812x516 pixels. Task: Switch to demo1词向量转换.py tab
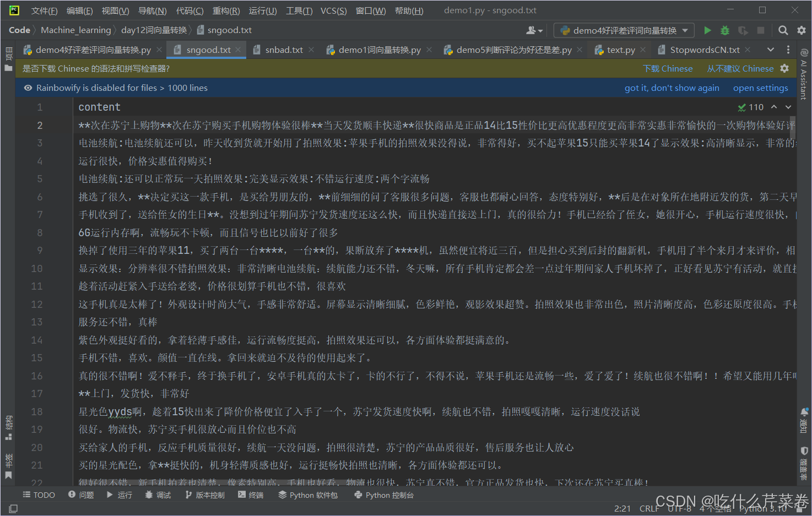tap(380, 50)
